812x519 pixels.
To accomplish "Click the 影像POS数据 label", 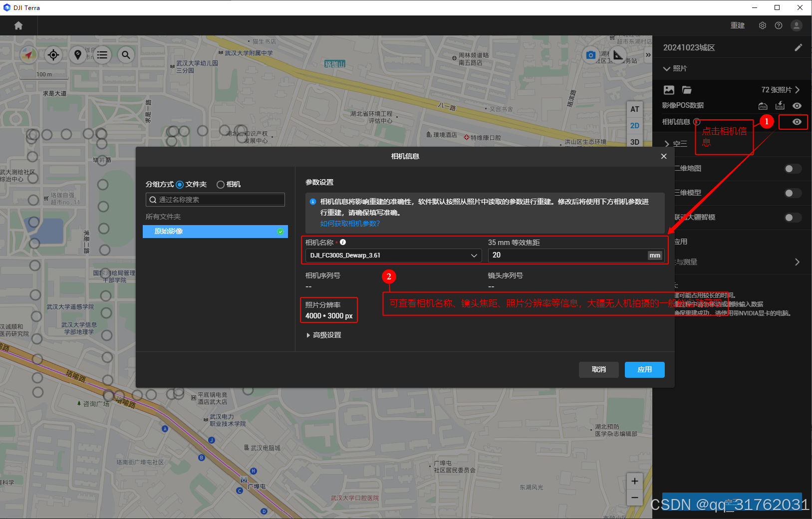I will click(683, 105).
